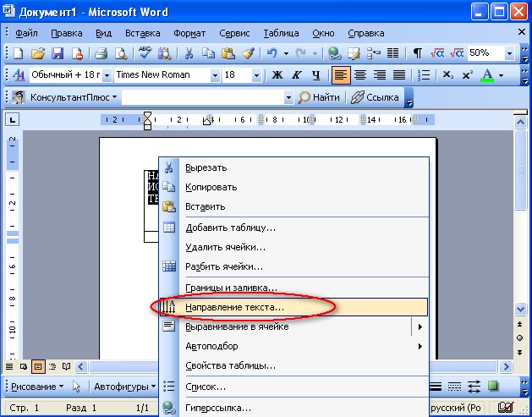This screenshot has height=417, width=532.
Task: Choose Разбить ячейки... in context menu
Action: [x=293, y=266]
